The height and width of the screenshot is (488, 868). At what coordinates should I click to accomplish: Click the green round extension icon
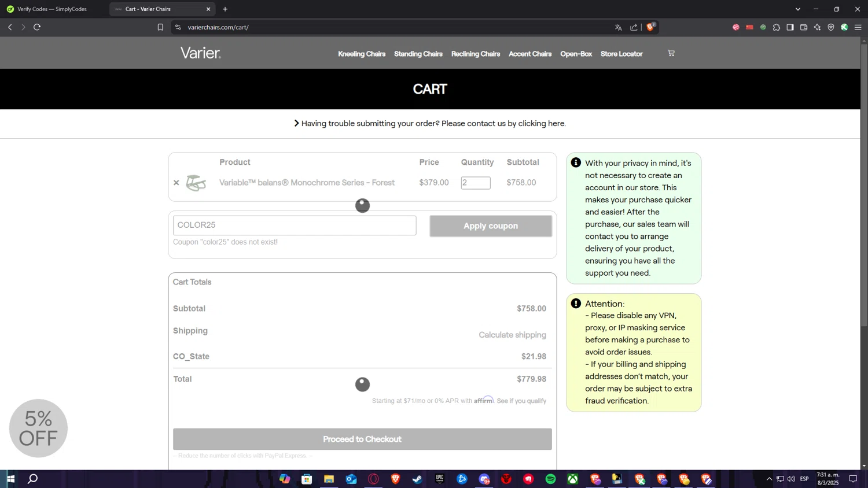click(x=763, y=27)
